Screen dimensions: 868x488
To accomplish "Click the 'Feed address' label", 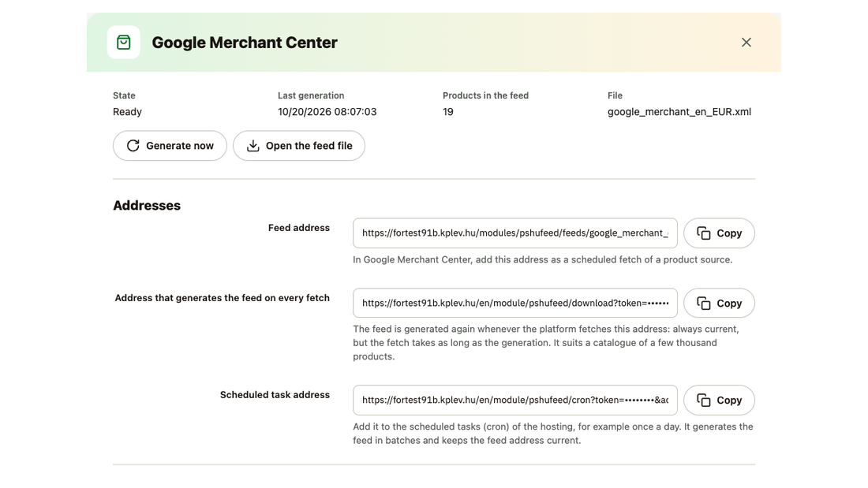I will tap(299, 227).
